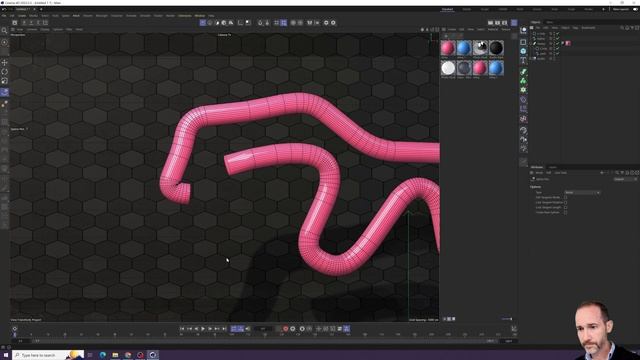The image size is (640, 360).
Task: Open the Simulate menu
Action: coord(145,16)
